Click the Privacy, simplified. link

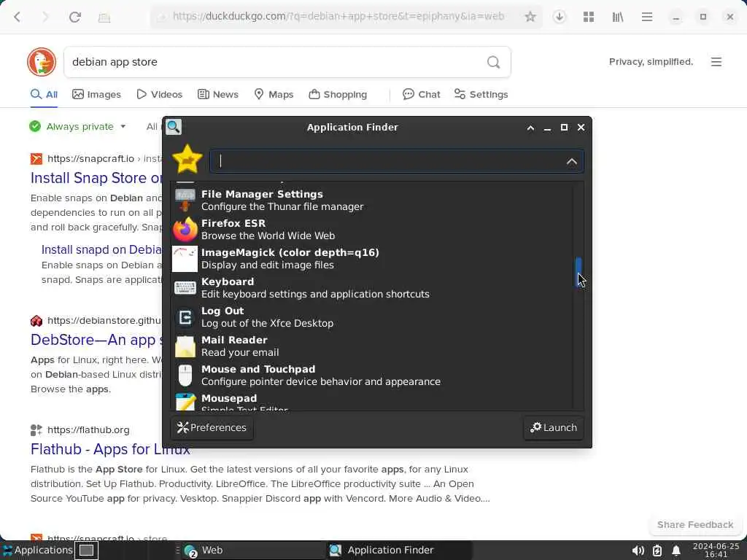pos(651,62)
